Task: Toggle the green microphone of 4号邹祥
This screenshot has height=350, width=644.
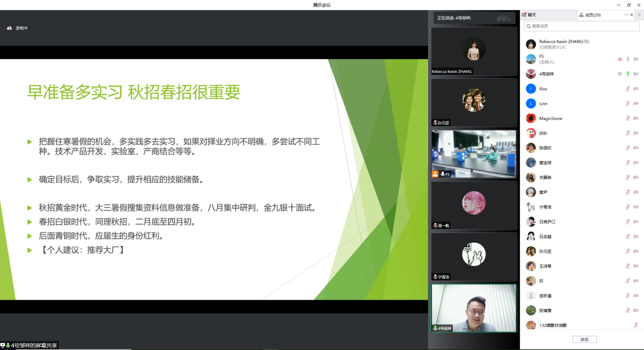Action: pos(628,74)
